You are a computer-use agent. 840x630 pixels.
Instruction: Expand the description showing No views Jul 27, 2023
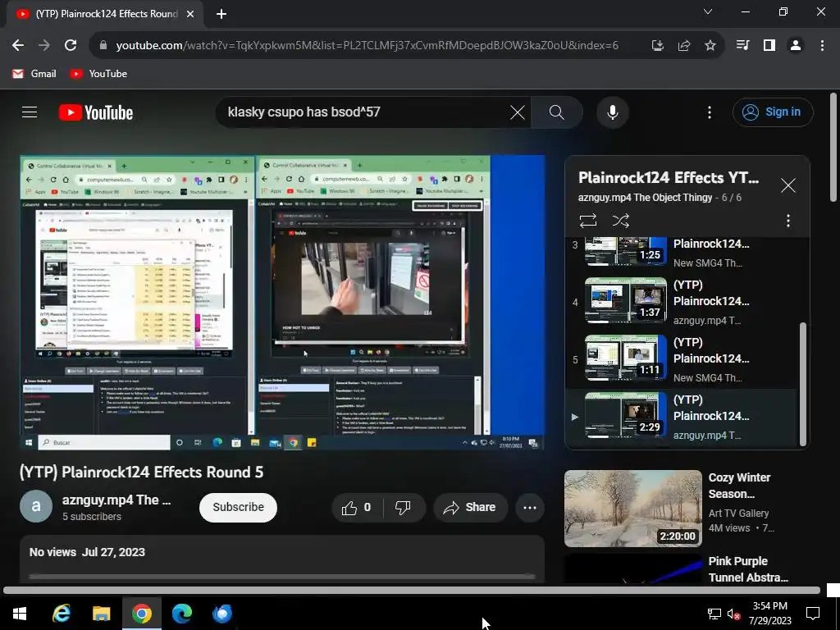click(x=282, y=558)
